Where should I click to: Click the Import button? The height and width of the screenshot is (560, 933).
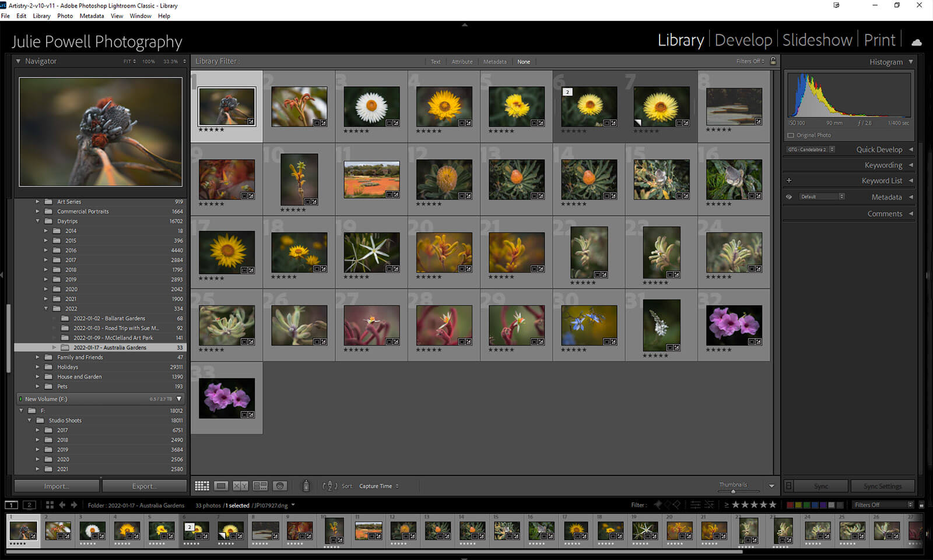pos(57,486)
